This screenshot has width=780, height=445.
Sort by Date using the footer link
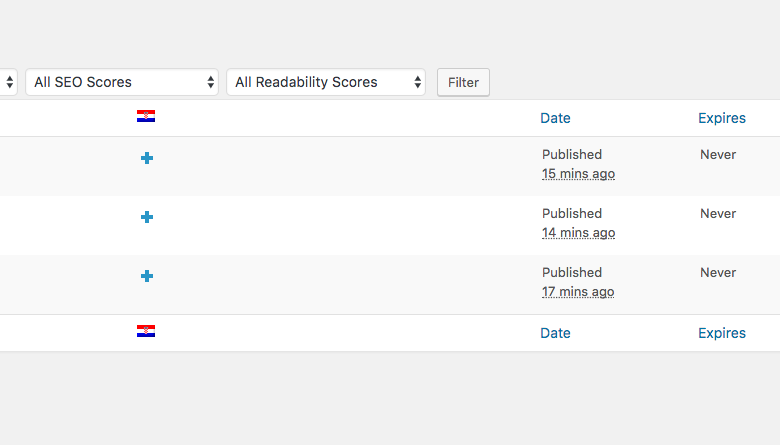(x=555, y=333)
